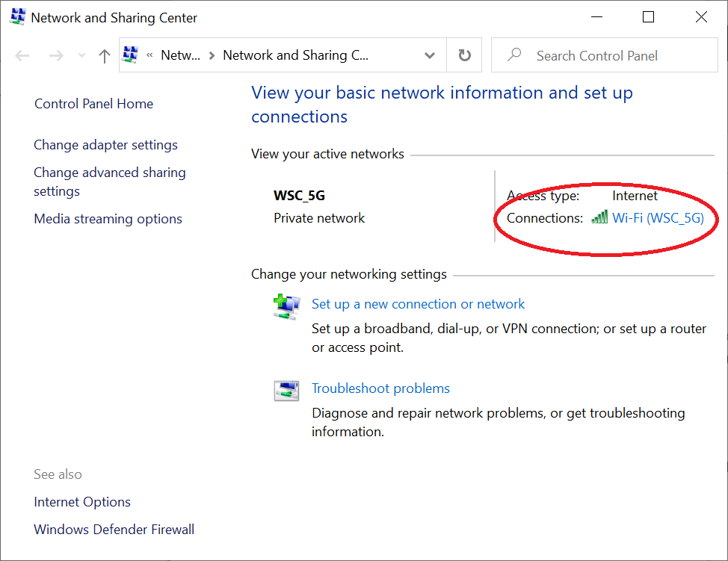The height and width of the screenshot is (561, 728).
Task: Click the Network and Sharing Center icon in address bar
Action: pyautogui.click(x=130, y=55)
